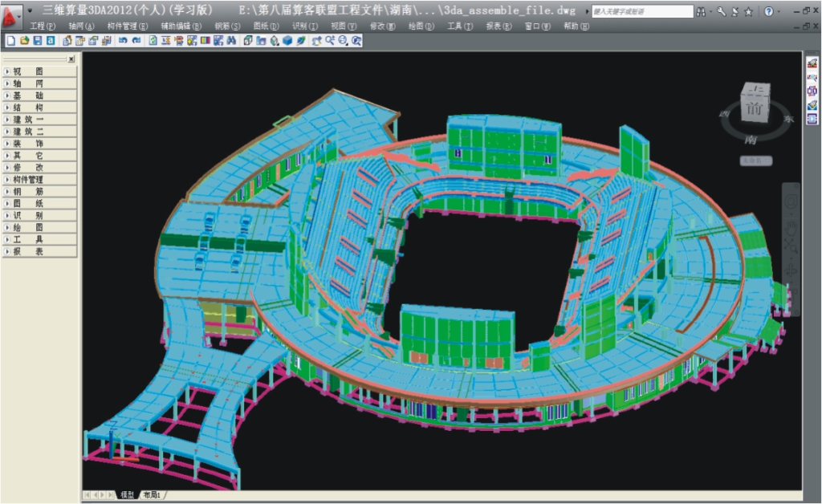
Task: Click the green refresh document icon
Action: click(153, 40)
